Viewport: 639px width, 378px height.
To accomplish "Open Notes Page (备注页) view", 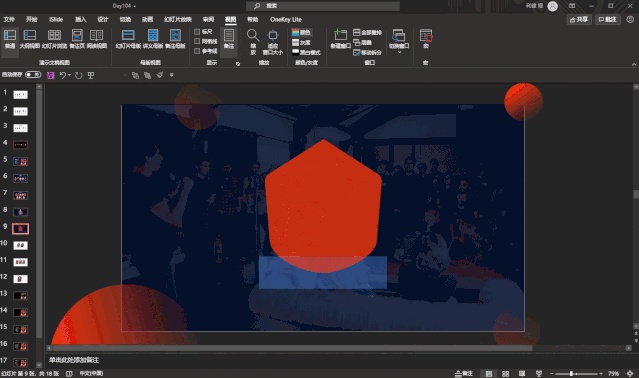I will click(77, 39).
